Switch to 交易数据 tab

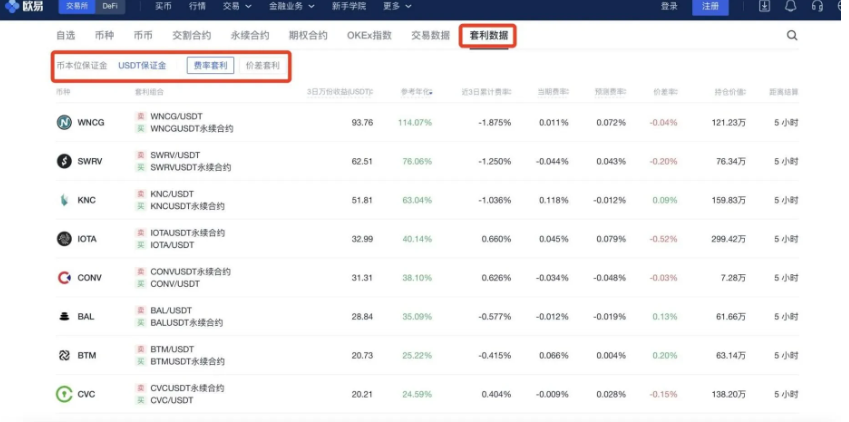click(430, 36)
